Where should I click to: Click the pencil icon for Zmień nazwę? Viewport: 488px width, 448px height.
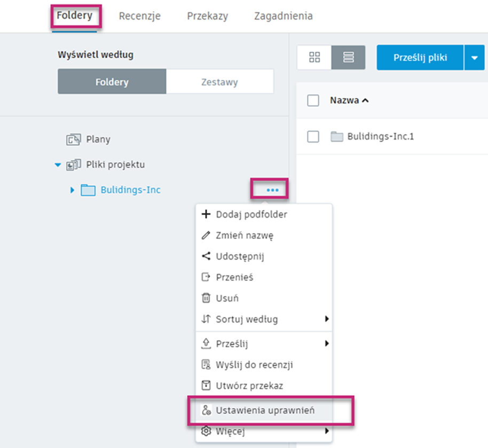point(206,235)
